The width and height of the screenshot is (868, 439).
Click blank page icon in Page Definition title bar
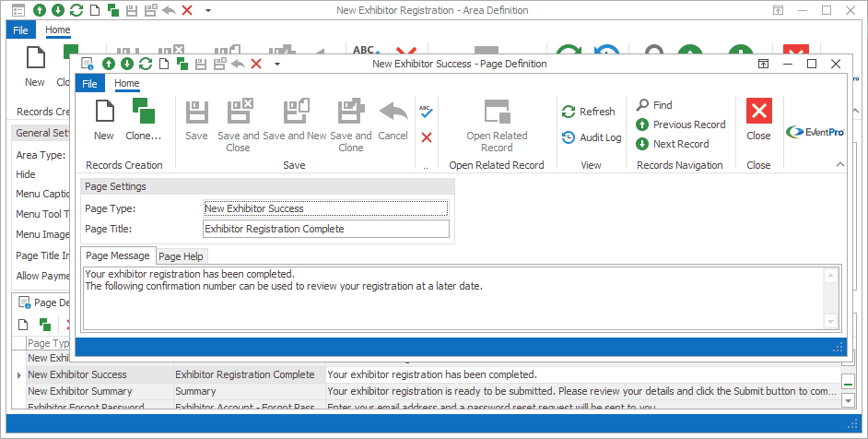pyautogui.click(x=164, y=64)
